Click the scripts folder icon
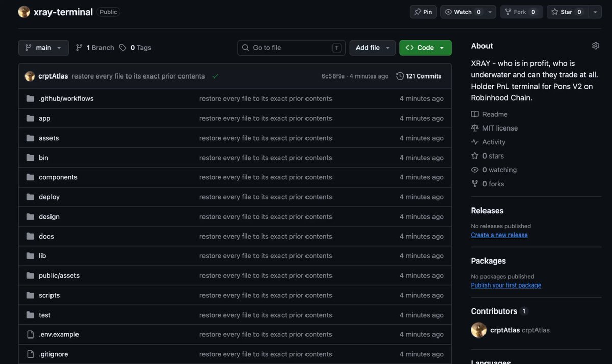612x364 pixels. tap(30, 295)
